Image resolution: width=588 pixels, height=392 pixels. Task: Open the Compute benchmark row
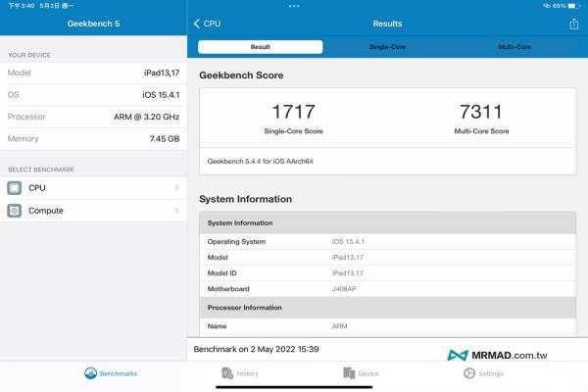93,211
